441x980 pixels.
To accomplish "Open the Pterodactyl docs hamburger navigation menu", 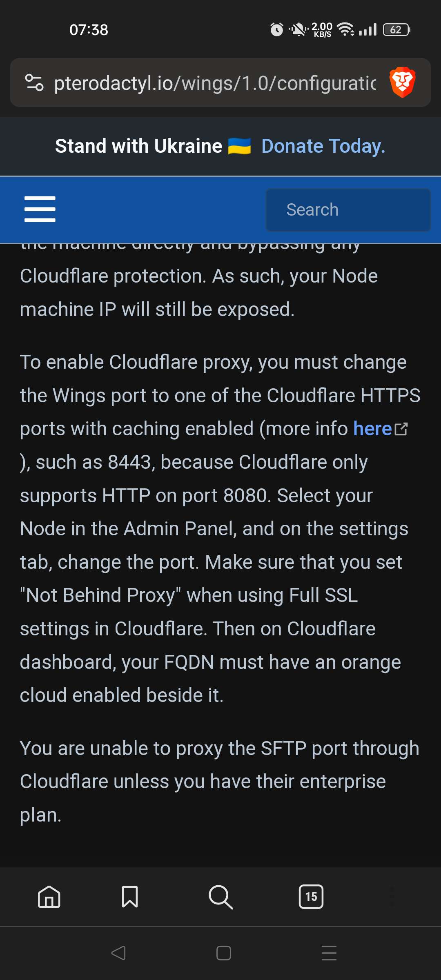I will point(40,209).
